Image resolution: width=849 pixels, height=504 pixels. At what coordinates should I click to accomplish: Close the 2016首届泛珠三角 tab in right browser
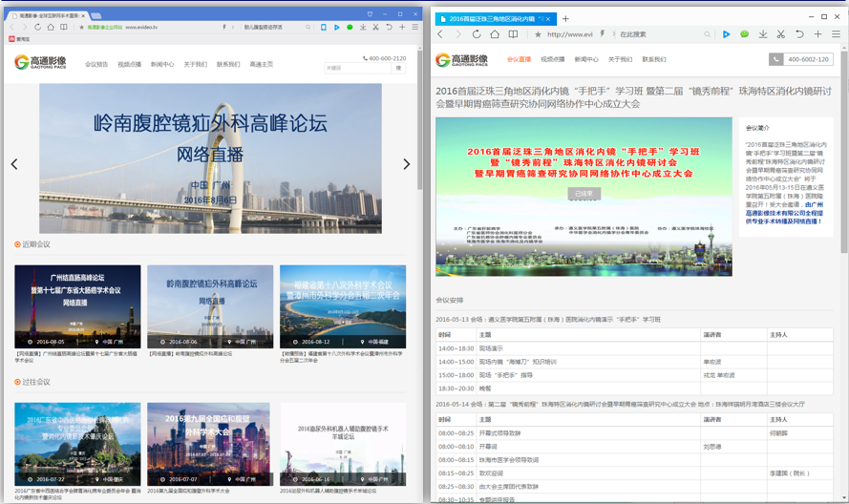(548, 19)
